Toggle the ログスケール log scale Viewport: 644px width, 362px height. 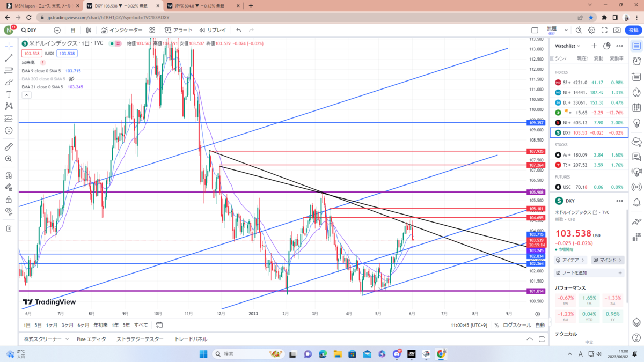[x=517, y=325]
